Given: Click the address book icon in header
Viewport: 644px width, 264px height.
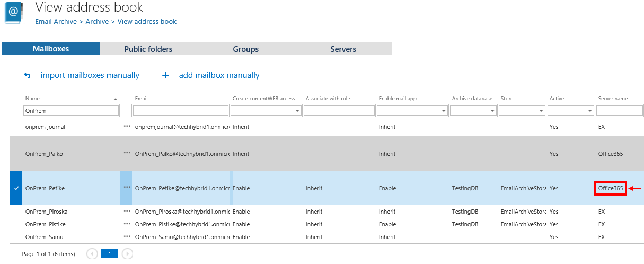Looking at the screenshot, I should [x=13, y=13].
